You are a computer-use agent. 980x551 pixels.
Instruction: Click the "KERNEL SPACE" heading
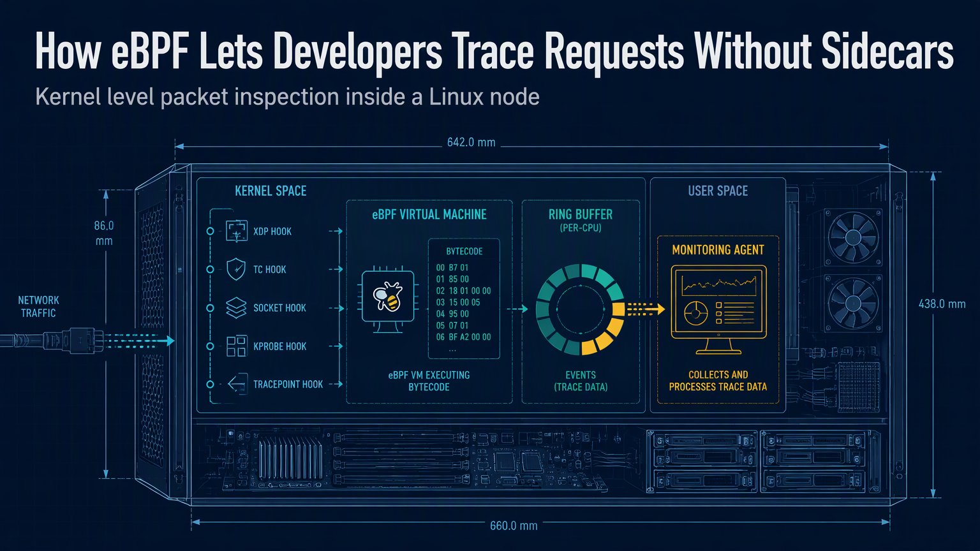click(x=271, y=191)
